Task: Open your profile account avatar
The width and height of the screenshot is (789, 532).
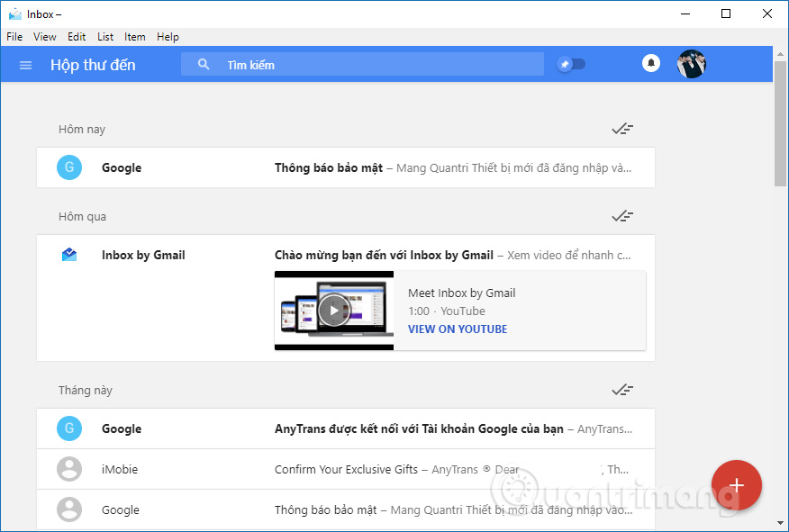Action: (691, 64)
